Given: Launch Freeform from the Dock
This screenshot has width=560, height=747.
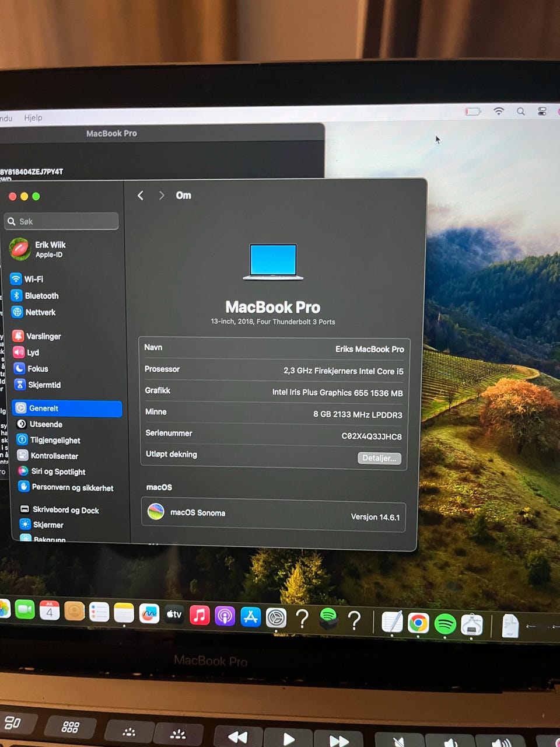Looking at the screenshot, I should point(149,614).
